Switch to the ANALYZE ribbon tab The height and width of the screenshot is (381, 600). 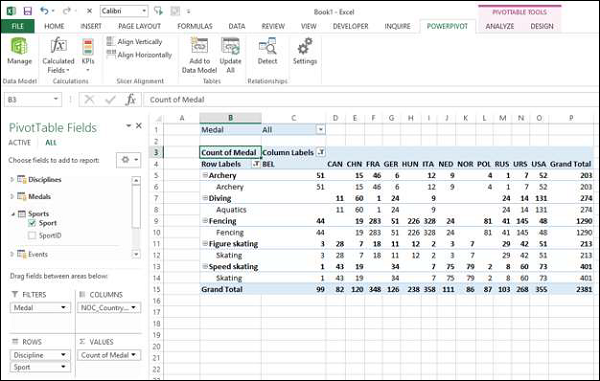pos(499,26)
